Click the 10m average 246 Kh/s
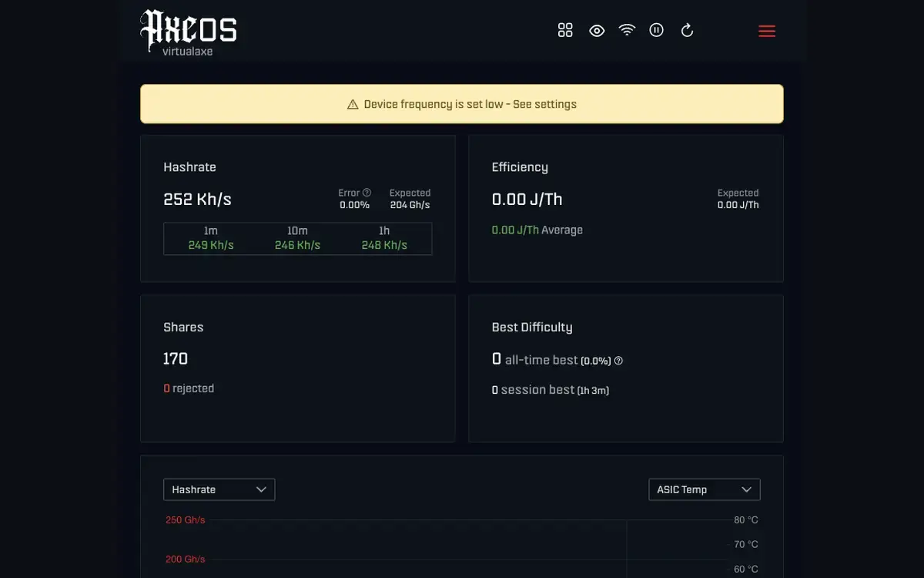The height and width of the screenshot is (578, 924). pos(297,245)
